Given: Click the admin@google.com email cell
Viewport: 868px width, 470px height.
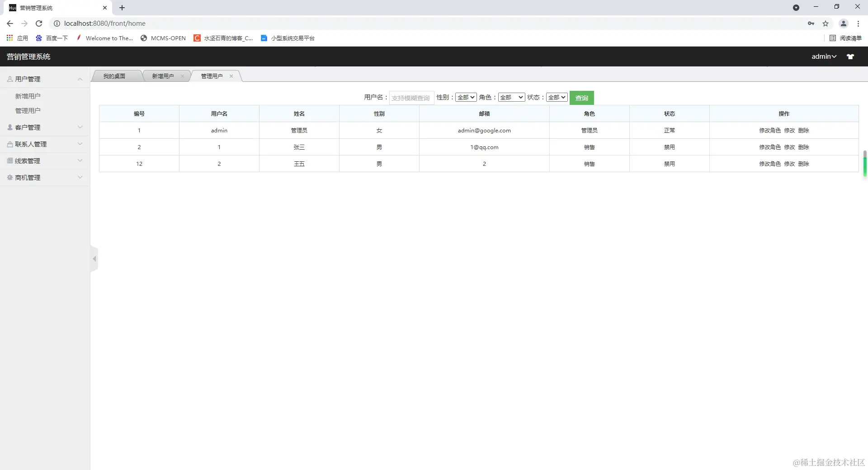Looking at the screenshot, I should pos(484,130).
